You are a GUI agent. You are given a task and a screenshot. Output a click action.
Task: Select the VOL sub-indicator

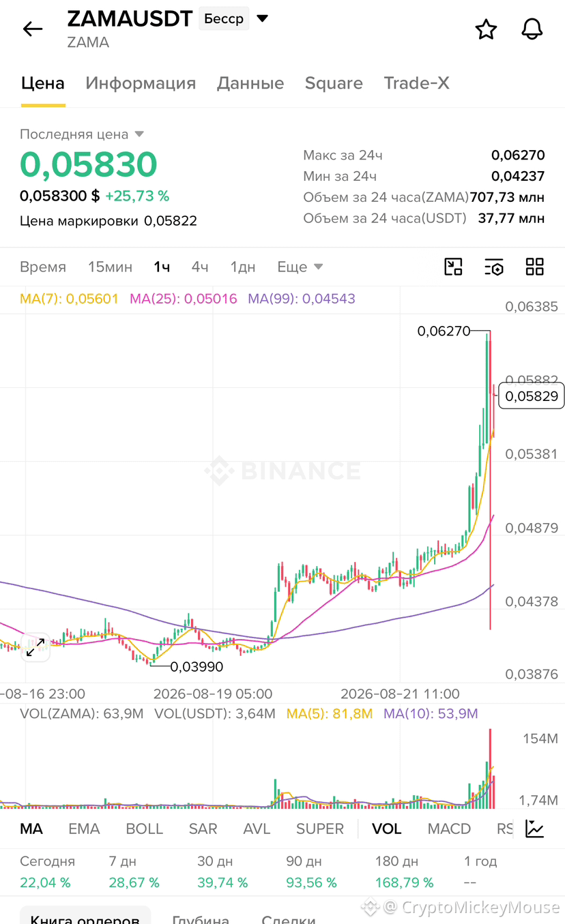pyautogui.click(x=386, y=829)
